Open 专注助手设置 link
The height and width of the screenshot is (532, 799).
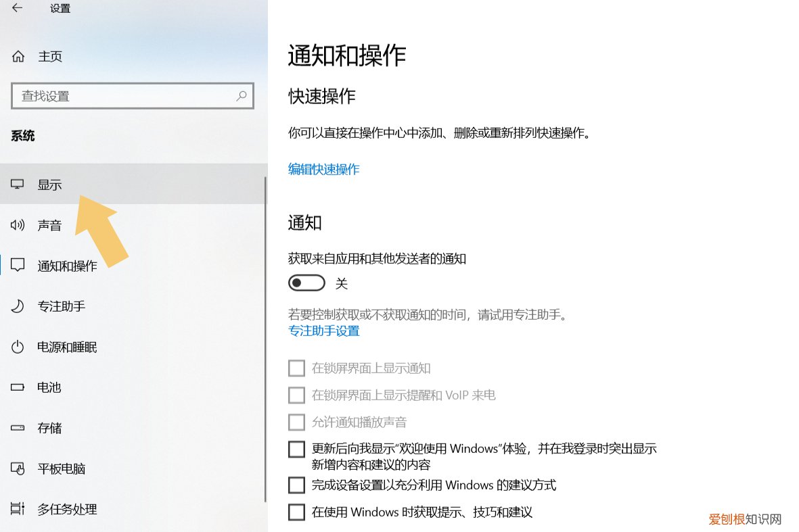pos(324,331)
